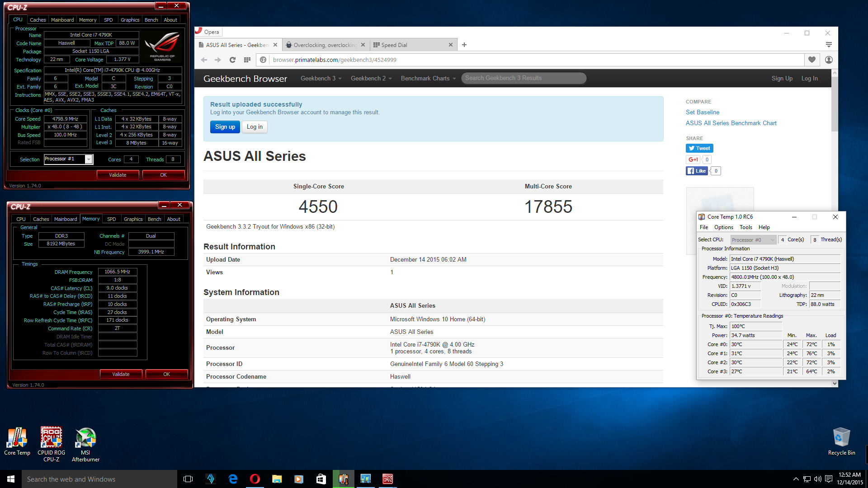Image resolution: width=868 pixels, height=488 pixels.
Task: Open Core Temp desktop shortcut
Action: tap(17, 441)
